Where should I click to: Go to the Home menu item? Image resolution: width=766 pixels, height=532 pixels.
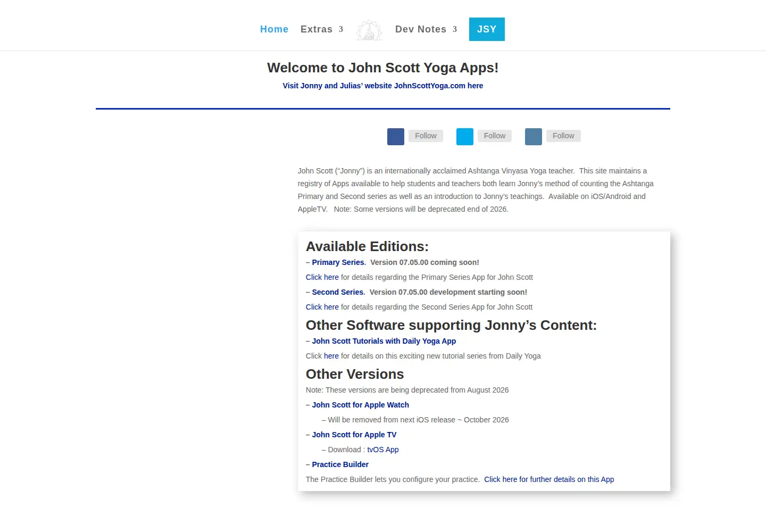click(274, 29)
